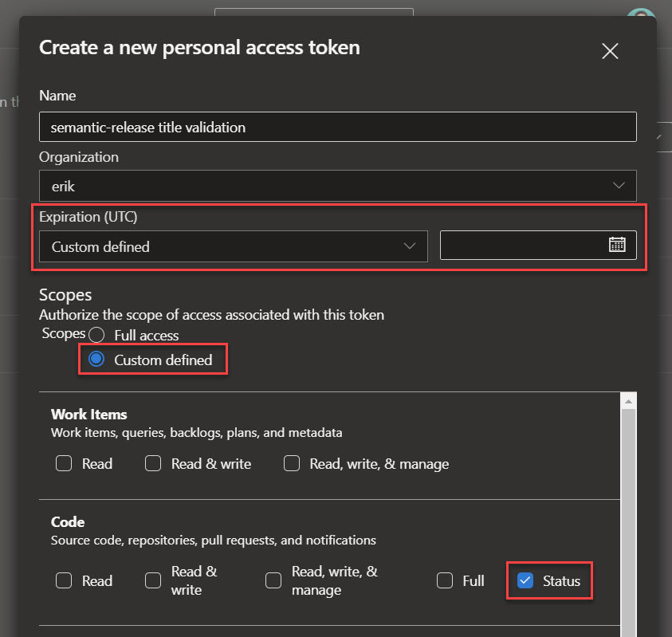The image size is (672, 637).
Task: Uncheck the Code Status checkbox
Action: tap(525, 580)
